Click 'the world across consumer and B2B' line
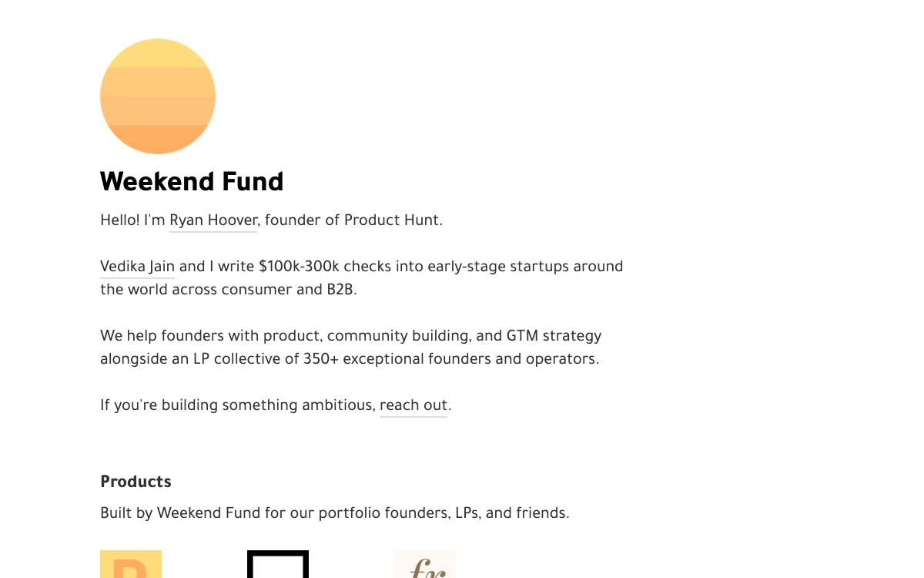 pos(229,290)
